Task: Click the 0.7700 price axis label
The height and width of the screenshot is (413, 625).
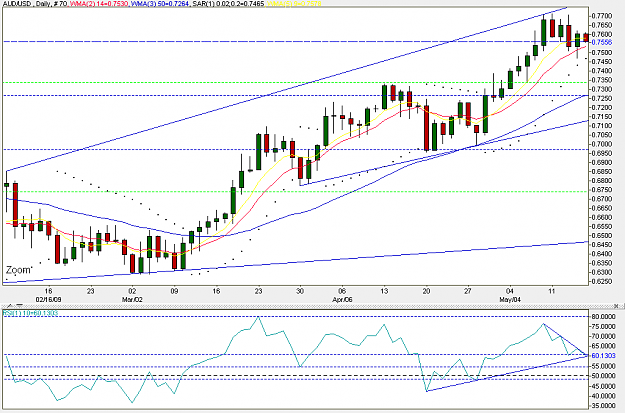Action: coord(602,16)
